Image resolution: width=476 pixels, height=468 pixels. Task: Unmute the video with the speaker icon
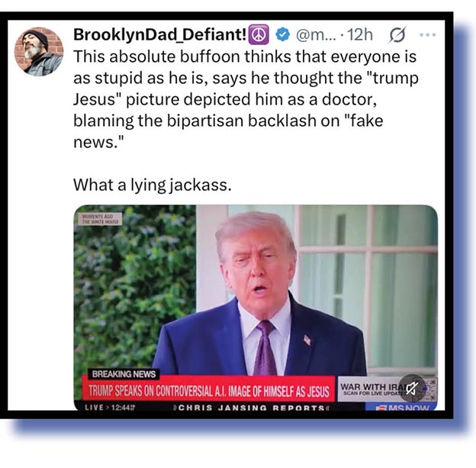(412, 388)
